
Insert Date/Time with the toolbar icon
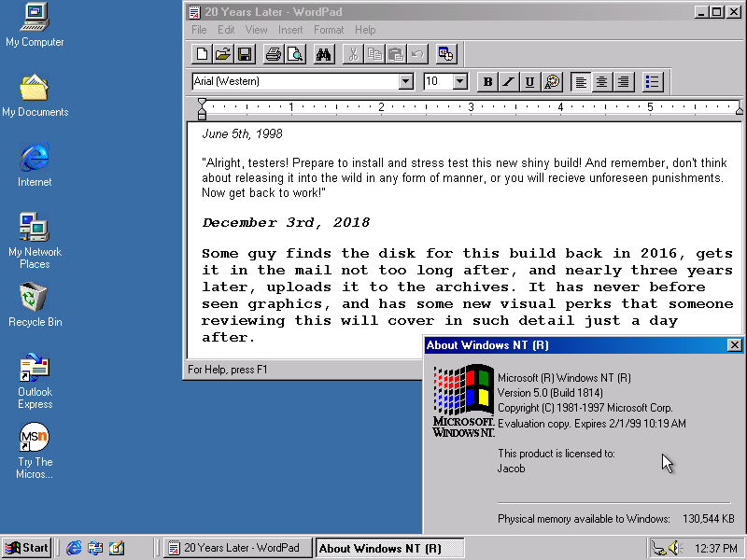446,54
